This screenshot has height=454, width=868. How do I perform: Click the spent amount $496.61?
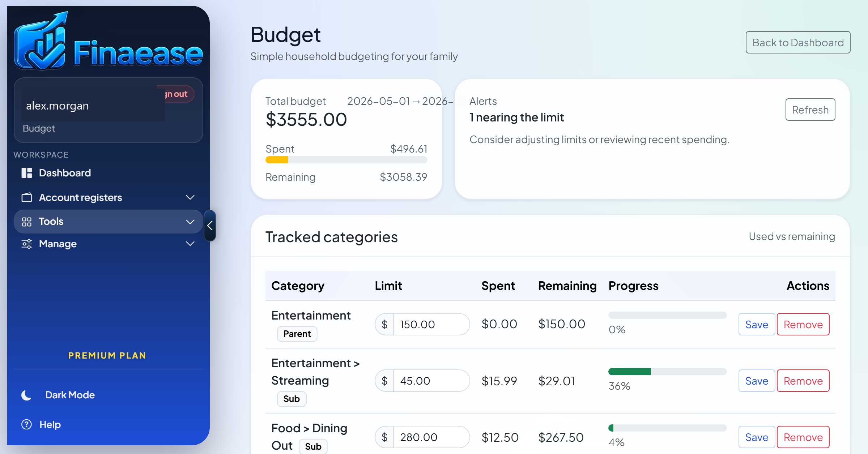pyautogui.click(x=409, y=149)
